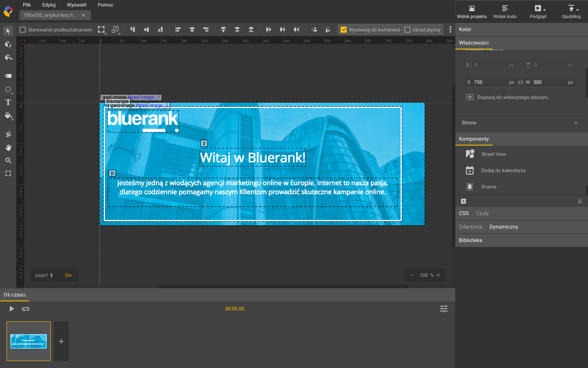Viewport: 588px width, 368px height.
Task: Click the Google Web Designer logo
Action: pyautogui.click(x=8, y=11)
